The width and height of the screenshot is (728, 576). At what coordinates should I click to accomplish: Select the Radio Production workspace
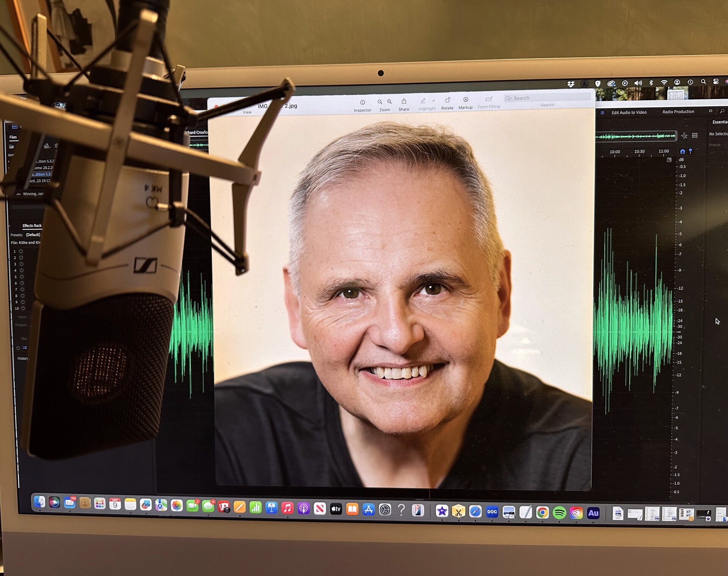click(678, 112)
